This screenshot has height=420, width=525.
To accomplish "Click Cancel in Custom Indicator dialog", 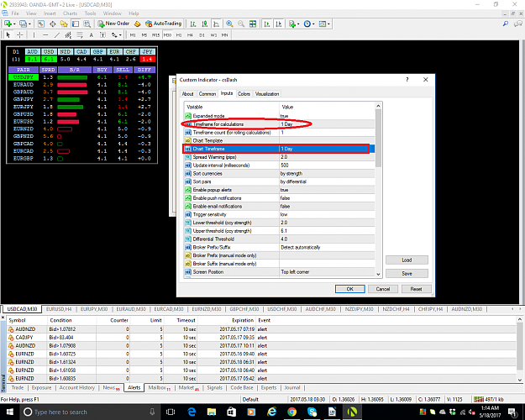I will (383, 289).
